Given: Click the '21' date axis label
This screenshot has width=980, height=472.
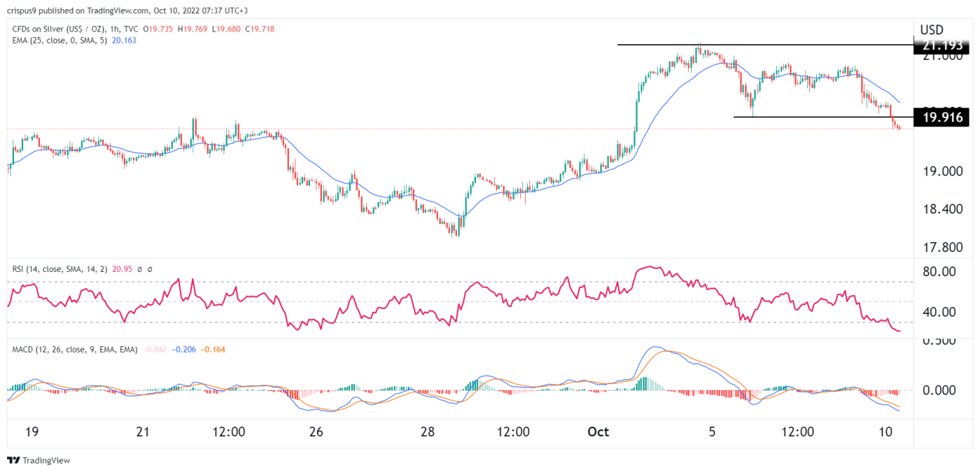Looking at the screenshot, I should click(143, 432).
